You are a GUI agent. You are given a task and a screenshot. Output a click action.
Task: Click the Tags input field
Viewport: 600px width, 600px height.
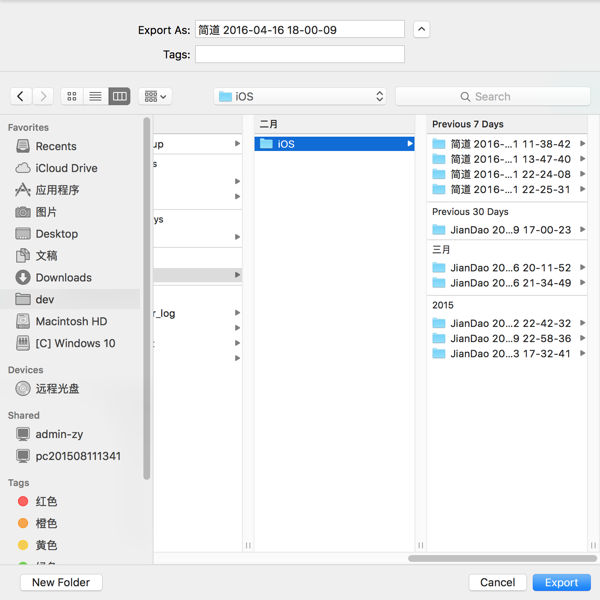(300, 54)
